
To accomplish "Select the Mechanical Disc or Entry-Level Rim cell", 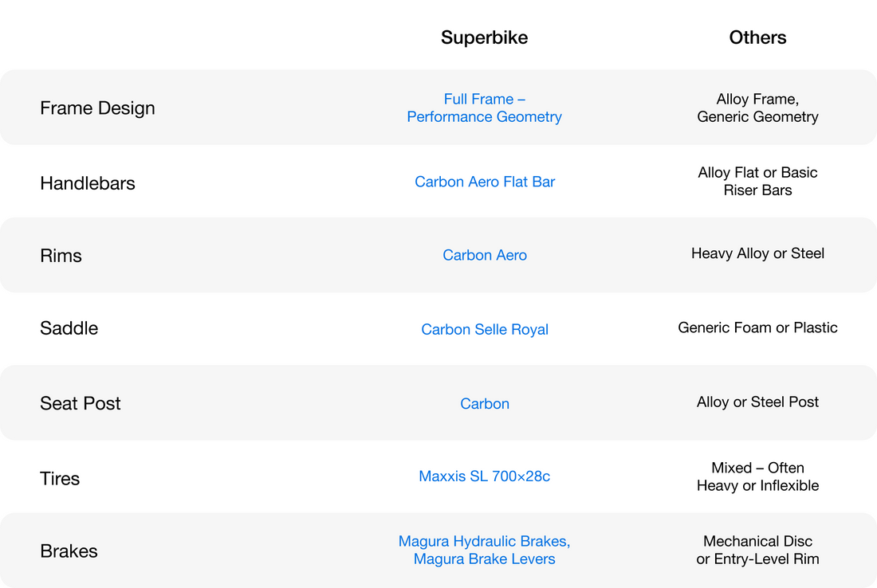I will [757, 550].
